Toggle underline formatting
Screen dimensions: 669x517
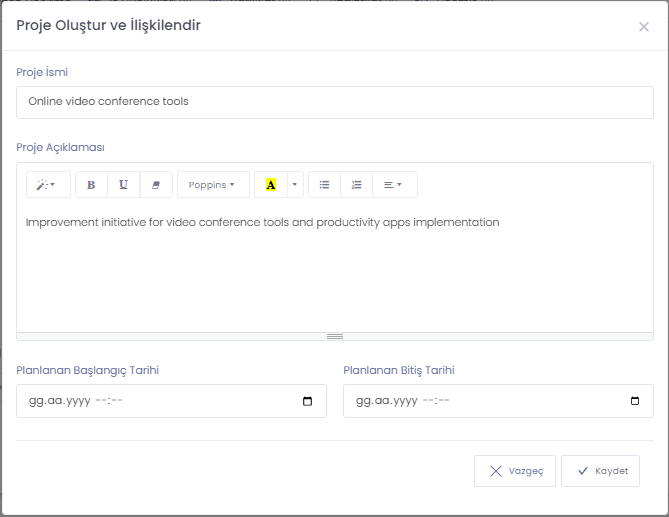[124, 185]
